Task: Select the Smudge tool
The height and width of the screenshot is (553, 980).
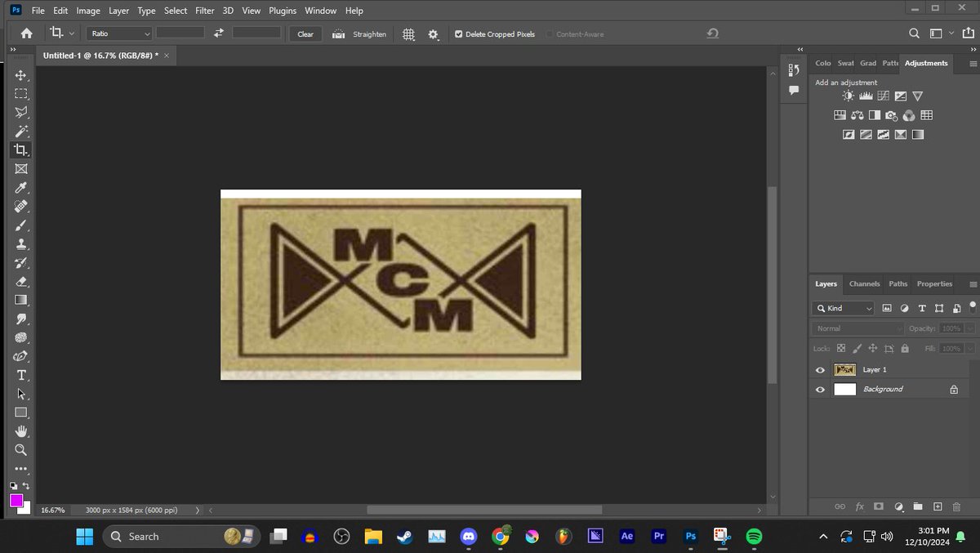Action: click(21, 319)
